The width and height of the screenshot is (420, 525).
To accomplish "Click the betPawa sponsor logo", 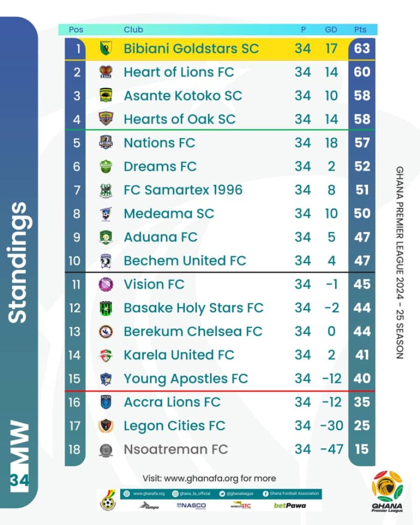I will coord(290,506).
